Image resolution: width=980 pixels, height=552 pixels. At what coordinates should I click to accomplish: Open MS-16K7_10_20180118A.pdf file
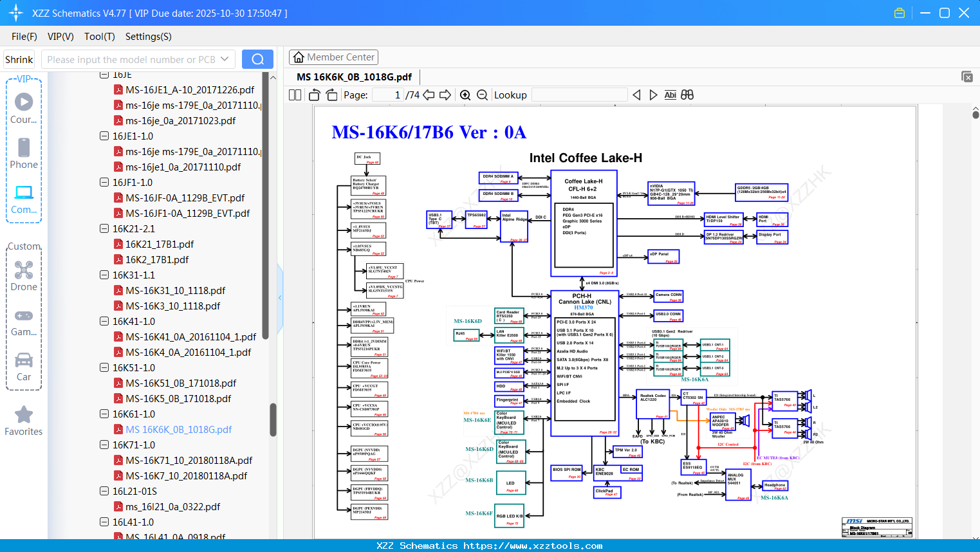click(187, 476)
